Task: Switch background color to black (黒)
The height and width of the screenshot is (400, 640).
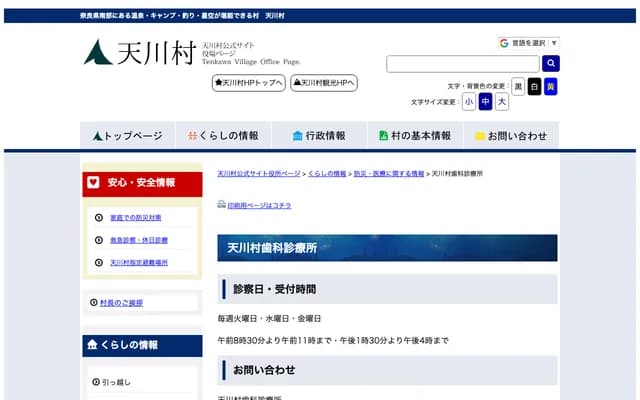Action: click(x=518, y=87)
